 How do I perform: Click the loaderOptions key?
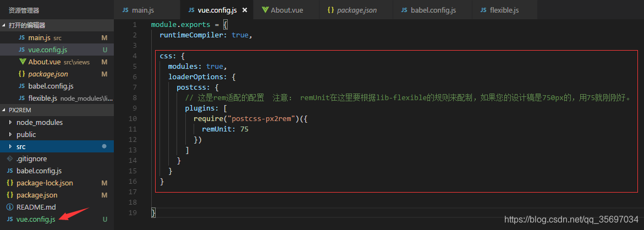195,77
